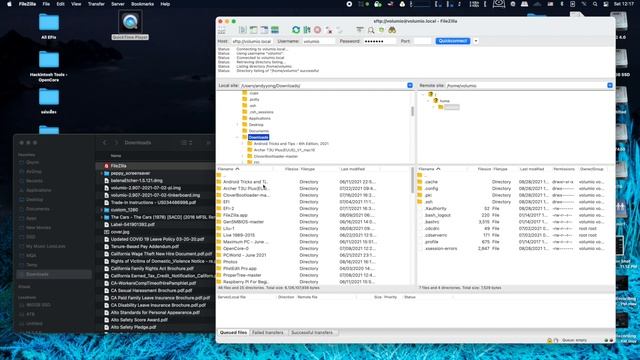Collapse the Downloads folder in local tree

coord(238,137)
